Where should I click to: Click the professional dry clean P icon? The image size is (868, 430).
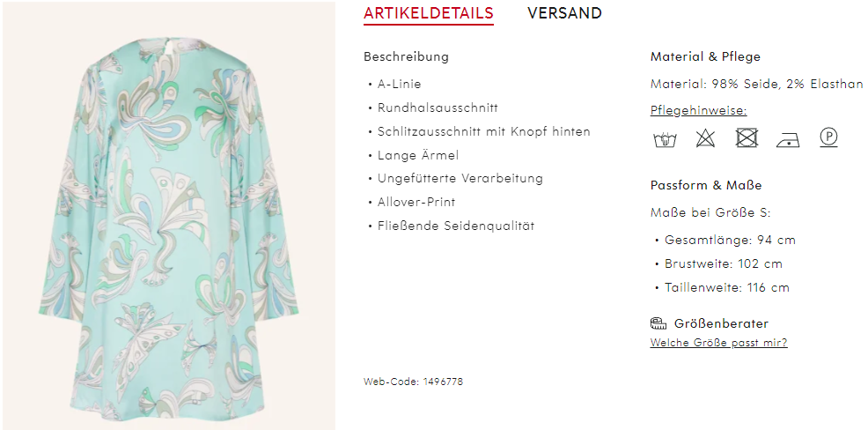(828, 137)
